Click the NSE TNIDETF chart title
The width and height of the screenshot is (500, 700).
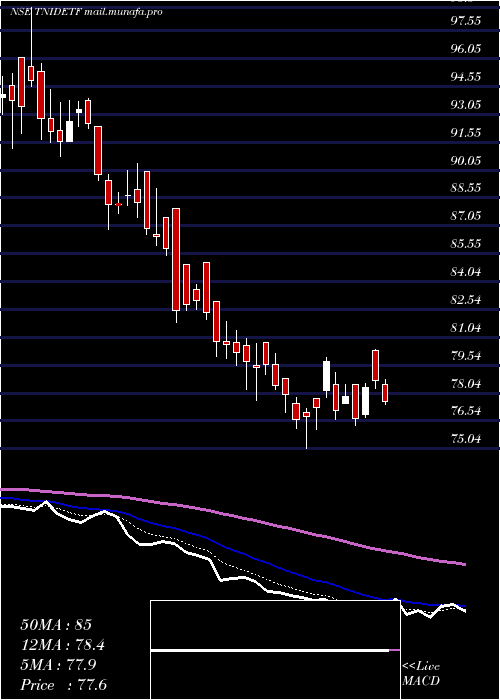(x=45, y=12)
